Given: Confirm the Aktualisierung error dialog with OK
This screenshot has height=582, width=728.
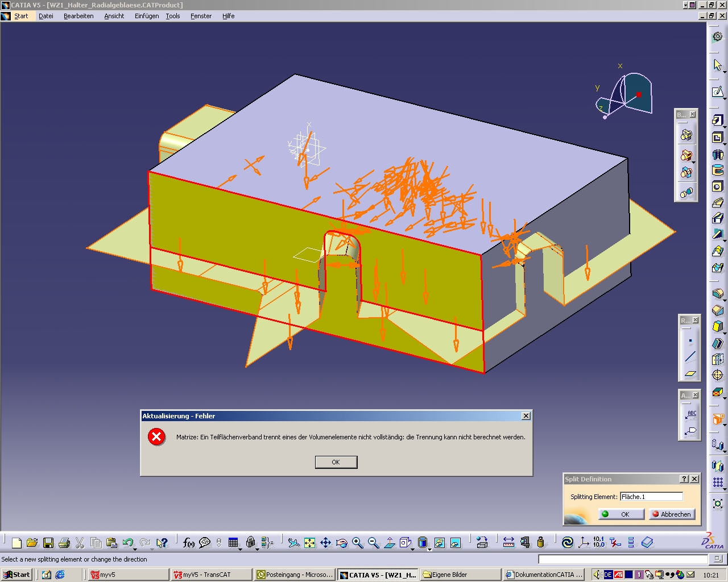Looking at the screenshot, I should 336,462.
